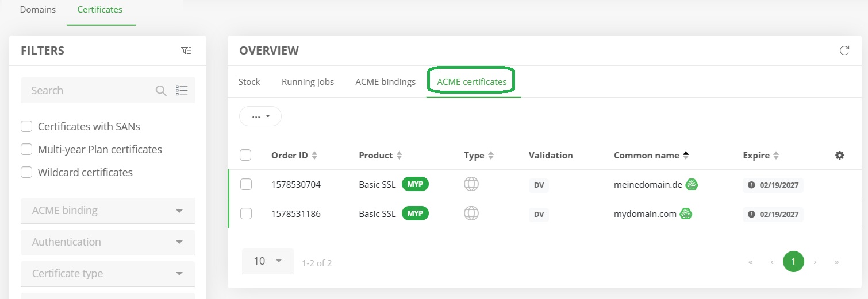The height and width of the screenshot is (299, 868).
Task: Open Certificate type filter dropdown
Action: [107, 274]
